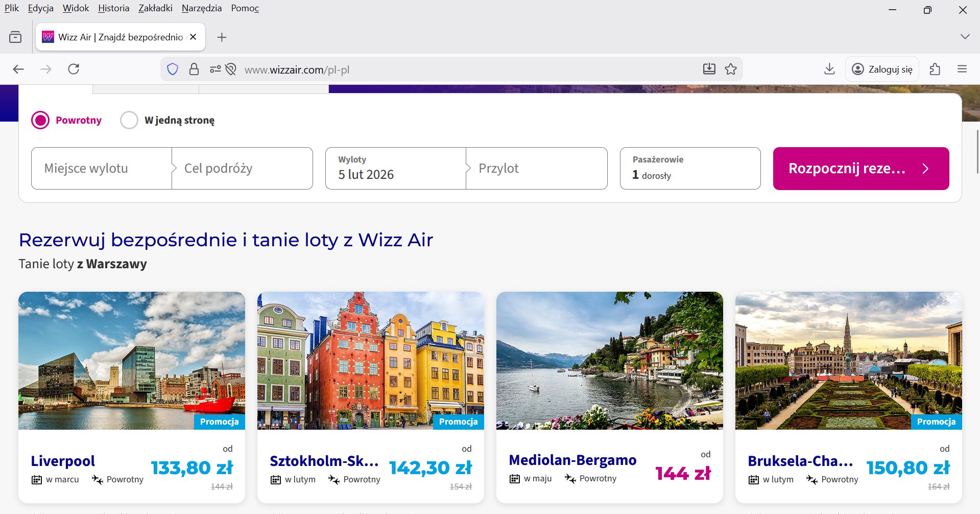Click the Tanie loty z Warszawy heading
The height and width of the screenshot is (514, 980).
pos(83,264)
